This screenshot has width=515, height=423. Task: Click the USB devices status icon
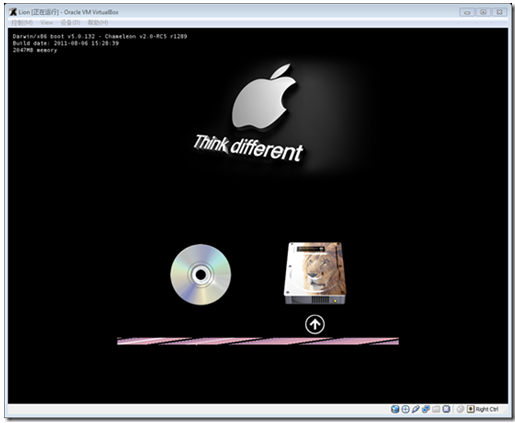[415, 409]
